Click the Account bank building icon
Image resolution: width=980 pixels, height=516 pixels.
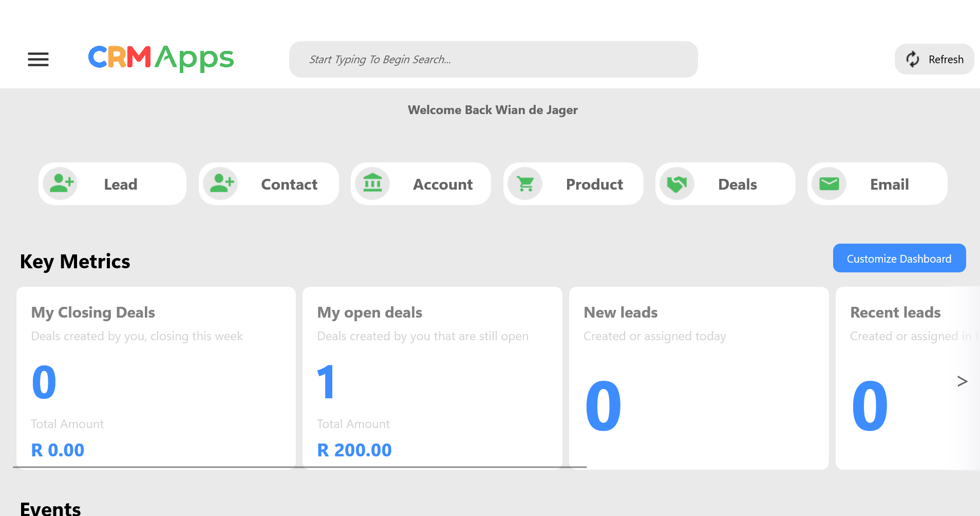(x=373, y=184)
